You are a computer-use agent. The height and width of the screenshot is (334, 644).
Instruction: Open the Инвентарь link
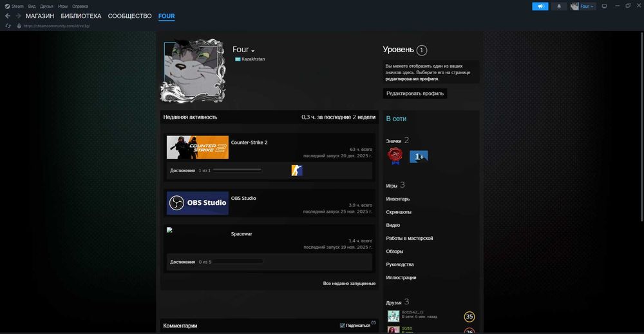397,199
